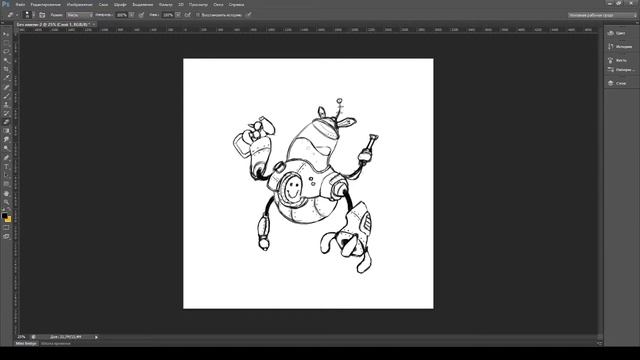The image size is (640, 360).
Task: Toggle Quick Mask mode in toolbox
Action: point(6,228)
